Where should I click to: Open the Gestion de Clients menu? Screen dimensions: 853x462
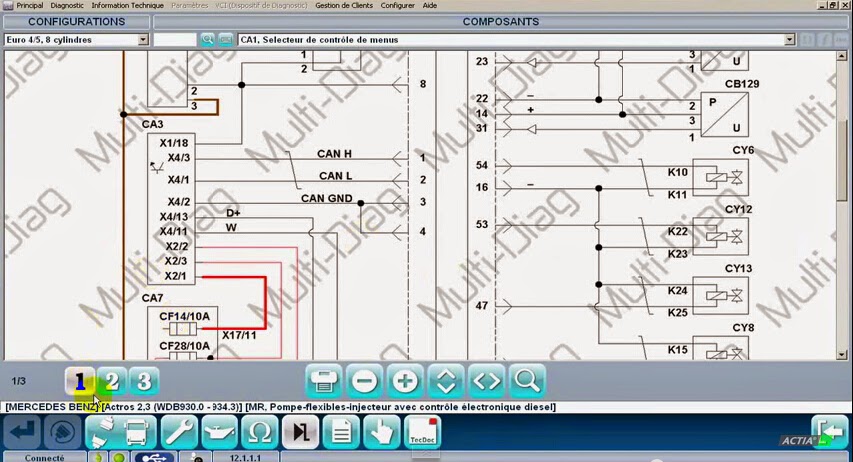tap(344, 5)
